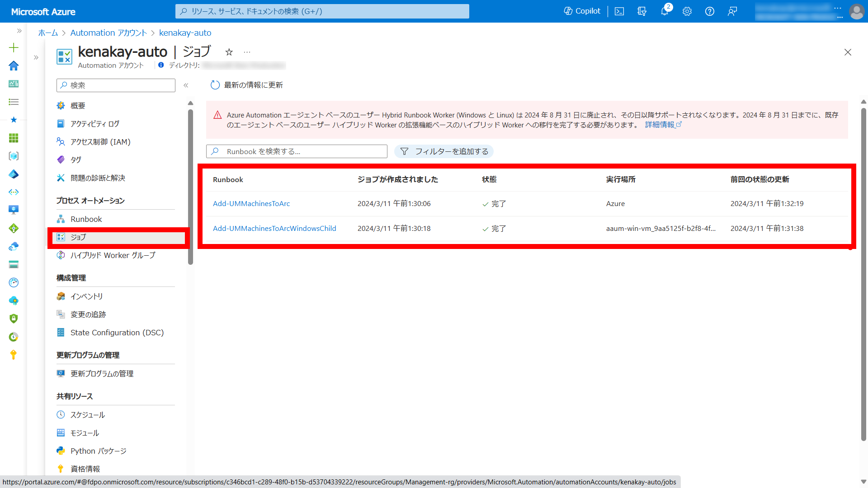Viewport: 868px width, 488px height.
Task: Expand the collapsed blade chevron
Action: click(x=36, y=57)
